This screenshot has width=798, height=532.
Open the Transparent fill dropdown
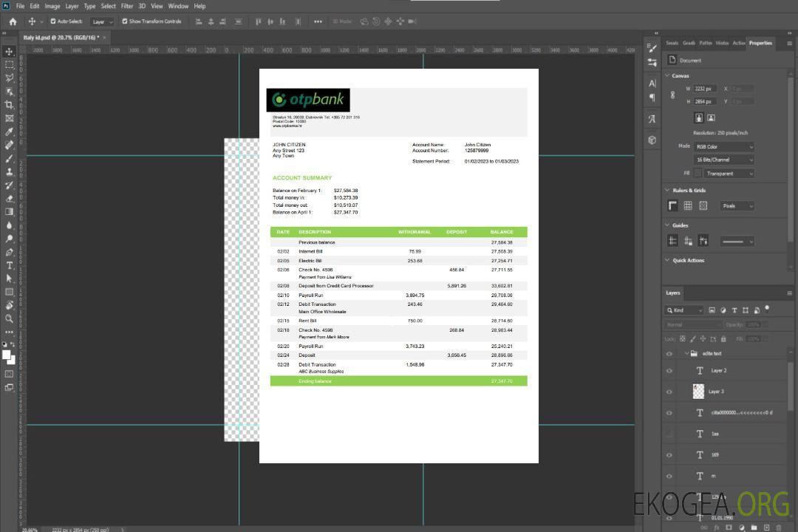pos(729,174)
